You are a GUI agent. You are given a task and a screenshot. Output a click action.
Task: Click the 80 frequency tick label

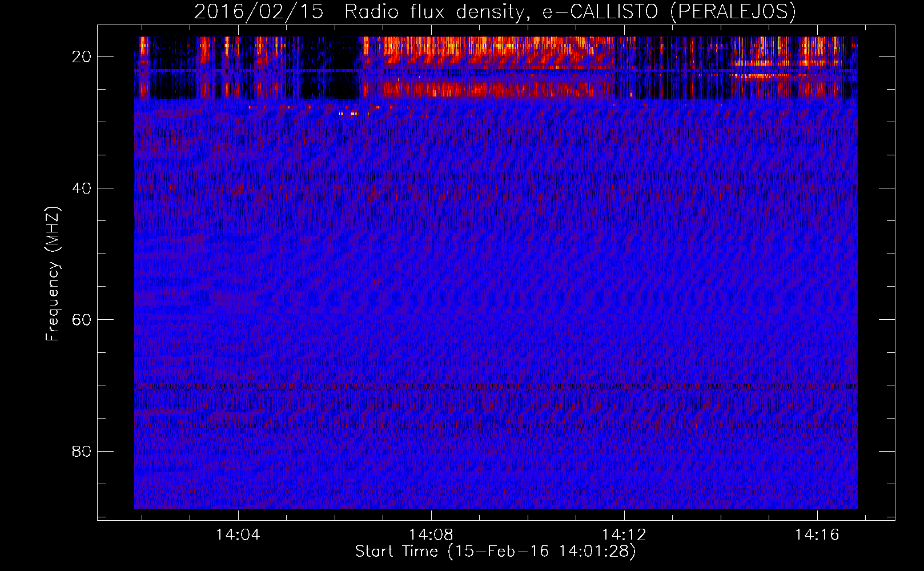pyautogui.click(x=82, y=451)
